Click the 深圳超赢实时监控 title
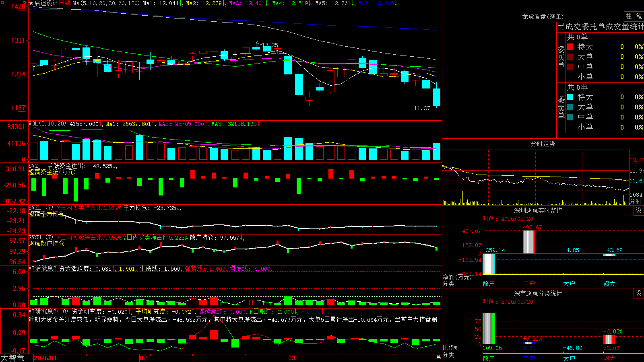Image resolution: width=644 pixels, height=362 pixels. point(538,210)
